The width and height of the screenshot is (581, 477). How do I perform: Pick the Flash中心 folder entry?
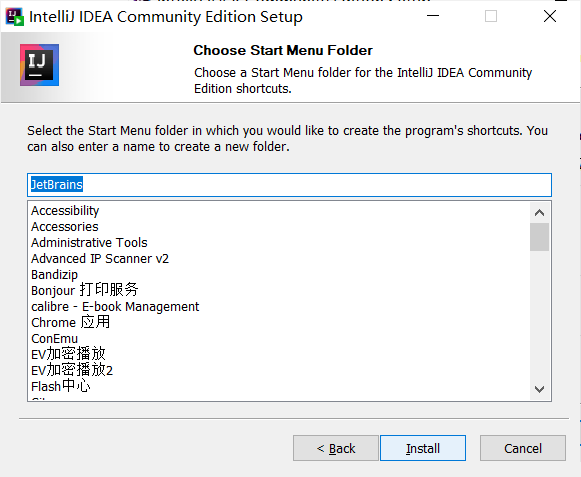coord(61,386)
